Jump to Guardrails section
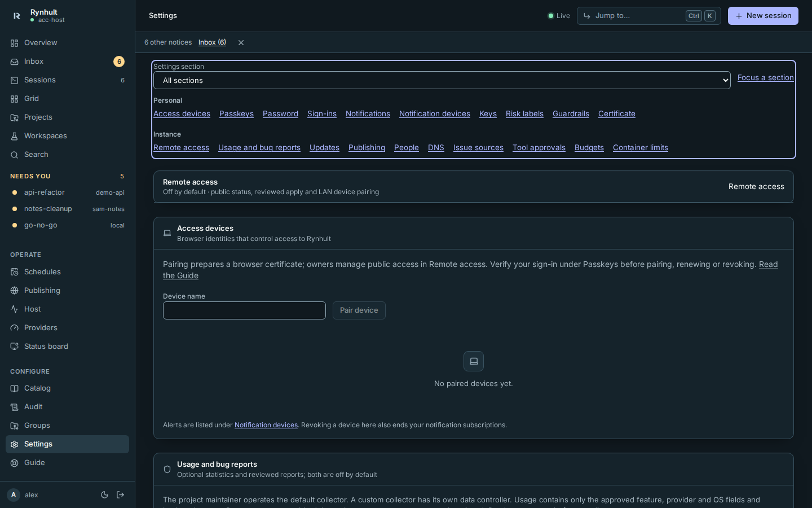 click(x=571, y=114)
